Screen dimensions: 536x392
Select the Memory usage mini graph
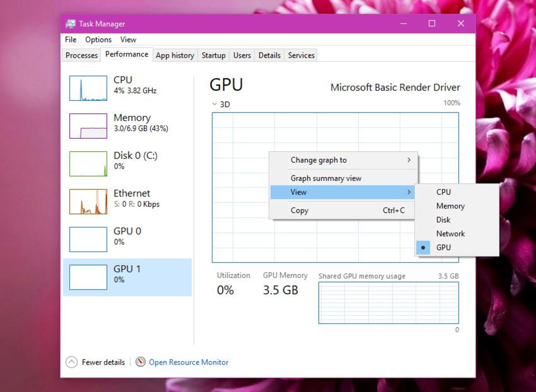click(x=88, y=126)
